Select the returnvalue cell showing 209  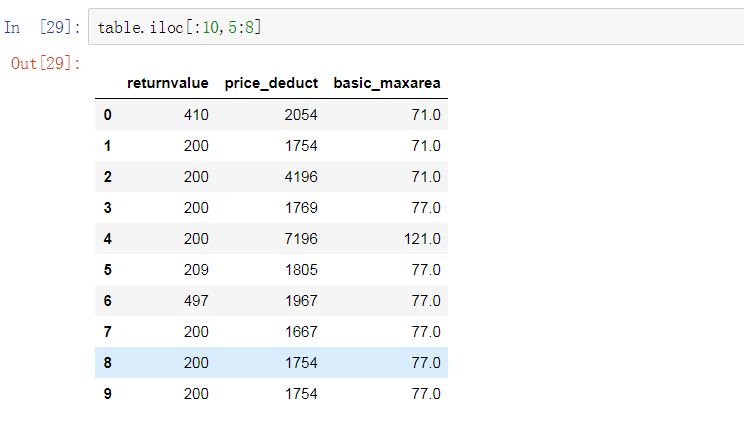pos(196,270)
